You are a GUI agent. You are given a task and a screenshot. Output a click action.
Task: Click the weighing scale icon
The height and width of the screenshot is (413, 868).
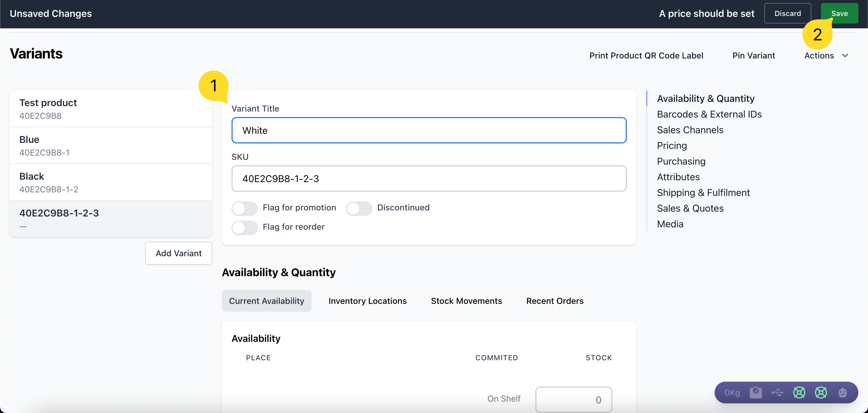tap(756, 393)
